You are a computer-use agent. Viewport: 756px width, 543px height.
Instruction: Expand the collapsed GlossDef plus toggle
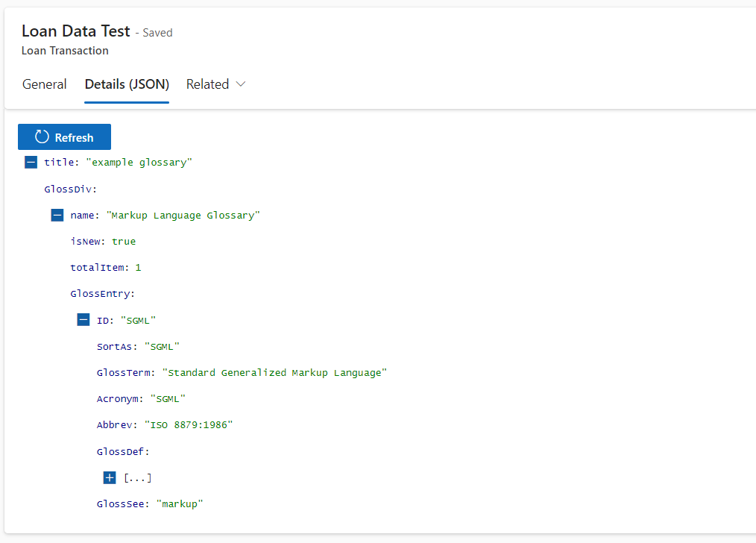point(110,477)
